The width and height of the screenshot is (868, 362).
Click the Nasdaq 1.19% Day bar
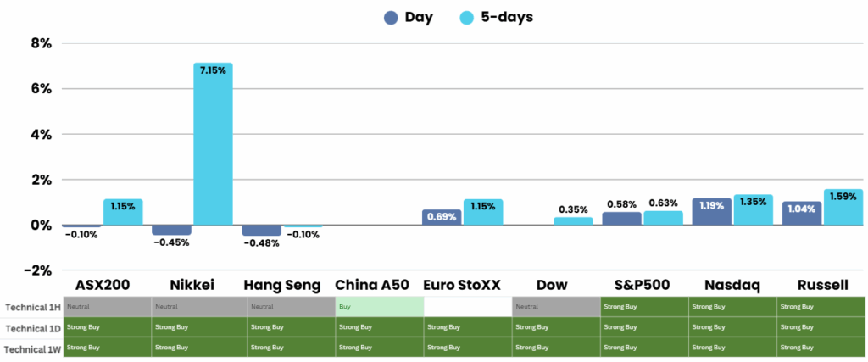(711, 212)
